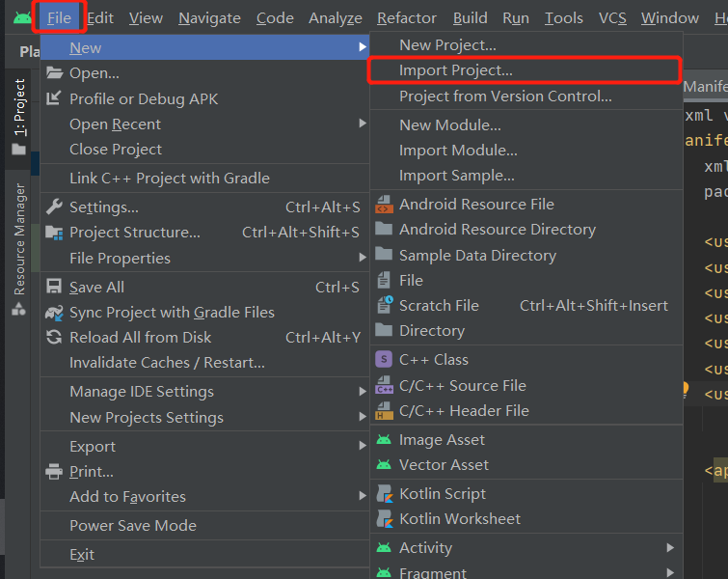The width and height of the screenshot is (728, 579).
Task: Click the Reload All from Disk icon
Action: pyautogui.click(x=54, y=338)
